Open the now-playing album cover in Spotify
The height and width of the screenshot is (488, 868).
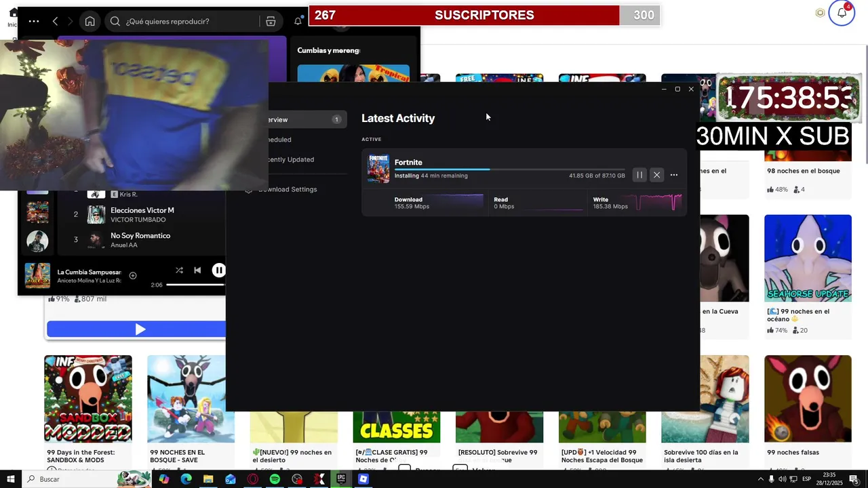click(37, 275)
